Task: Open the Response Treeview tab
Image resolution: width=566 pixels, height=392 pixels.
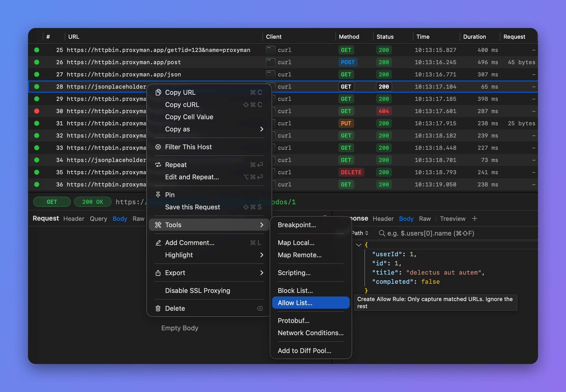Action: tap(453, 219)
